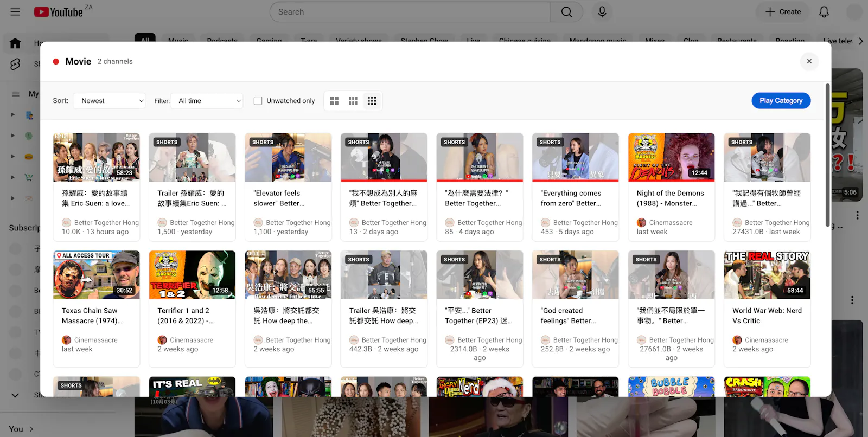
Task: Expand the Show more chevron in sidebar
Action: coord(15,395)
